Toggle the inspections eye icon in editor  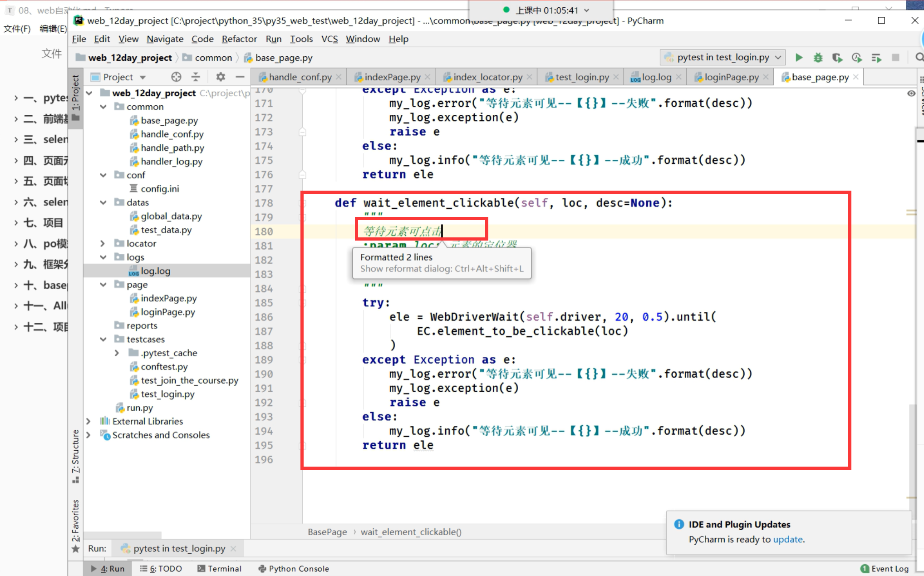tap(911, 94)
